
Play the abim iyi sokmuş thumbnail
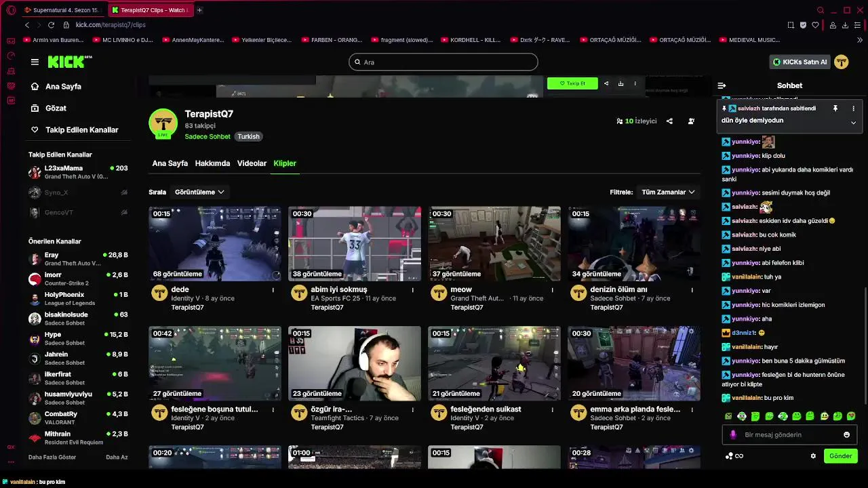355,244
